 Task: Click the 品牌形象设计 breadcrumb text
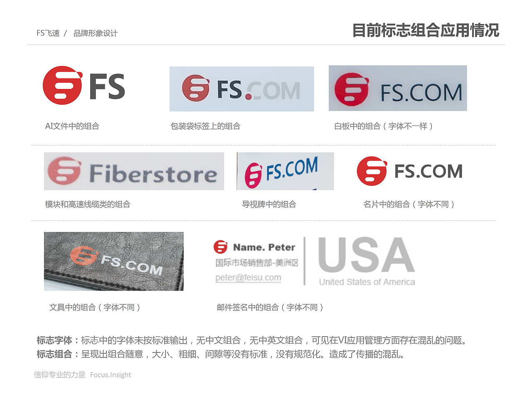click(x=96, y=33)
